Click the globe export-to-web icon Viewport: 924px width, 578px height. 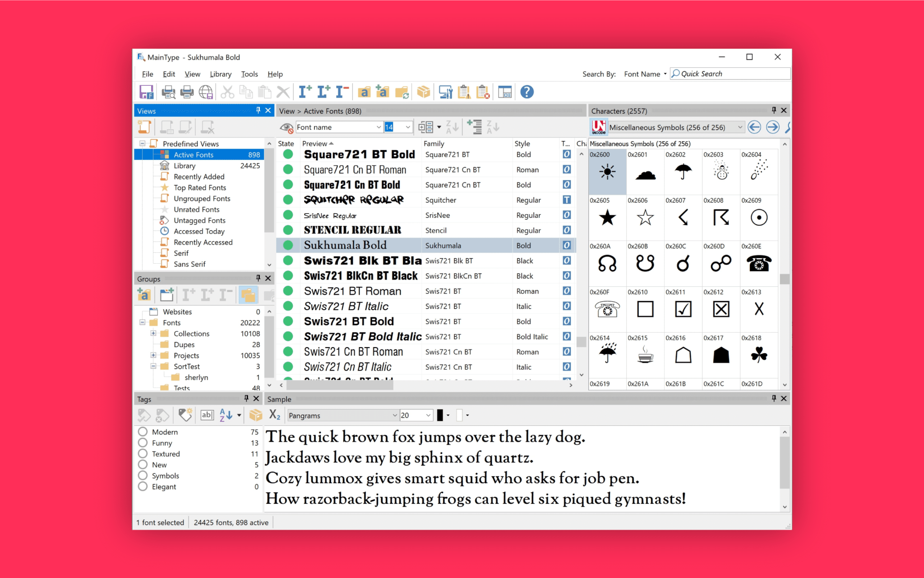point(206,92)
